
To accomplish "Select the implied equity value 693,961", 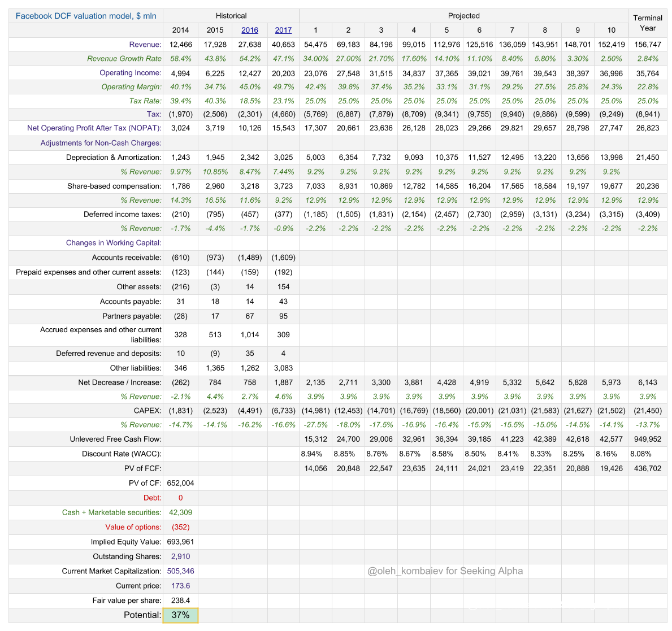I will [180, 542].
